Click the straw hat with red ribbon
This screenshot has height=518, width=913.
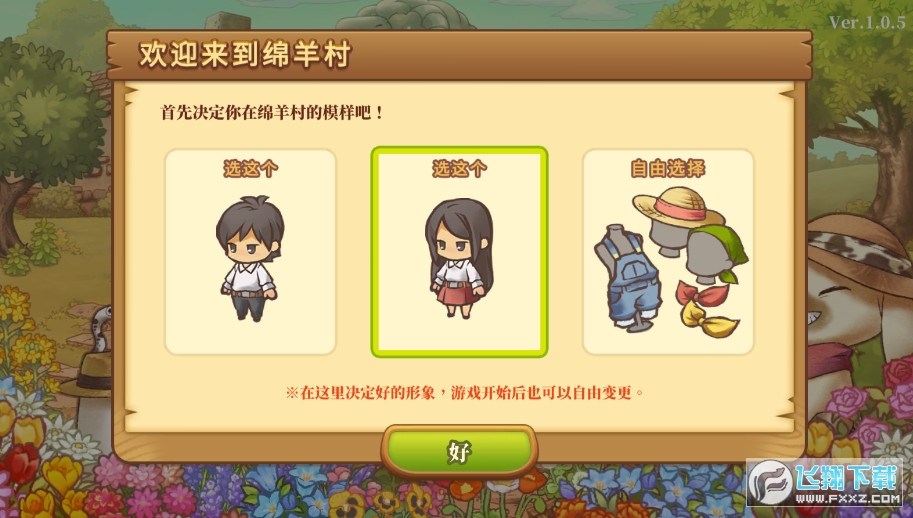point(678,208)
